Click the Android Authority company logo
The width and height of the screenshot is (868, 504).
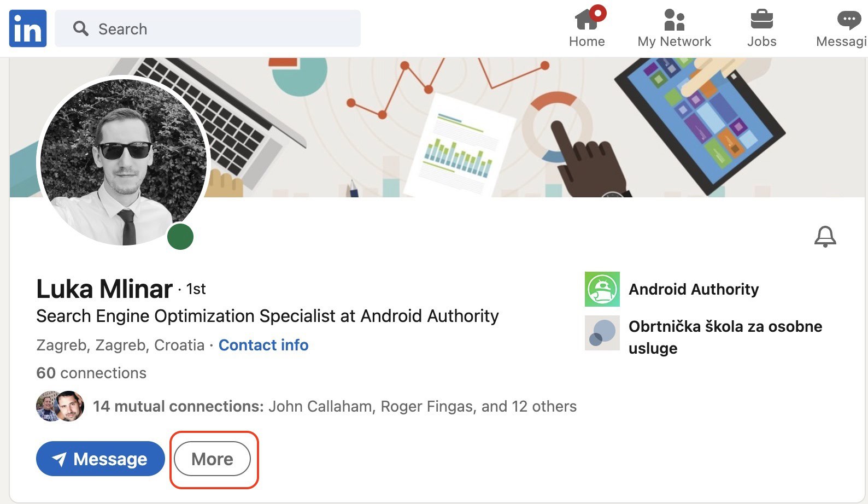pos(602,289)
